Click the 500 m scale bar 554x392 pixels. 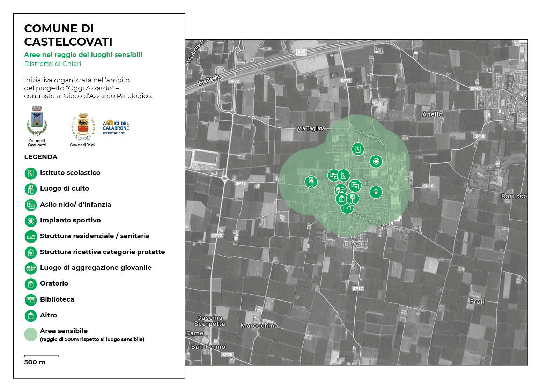pos(41,356)
